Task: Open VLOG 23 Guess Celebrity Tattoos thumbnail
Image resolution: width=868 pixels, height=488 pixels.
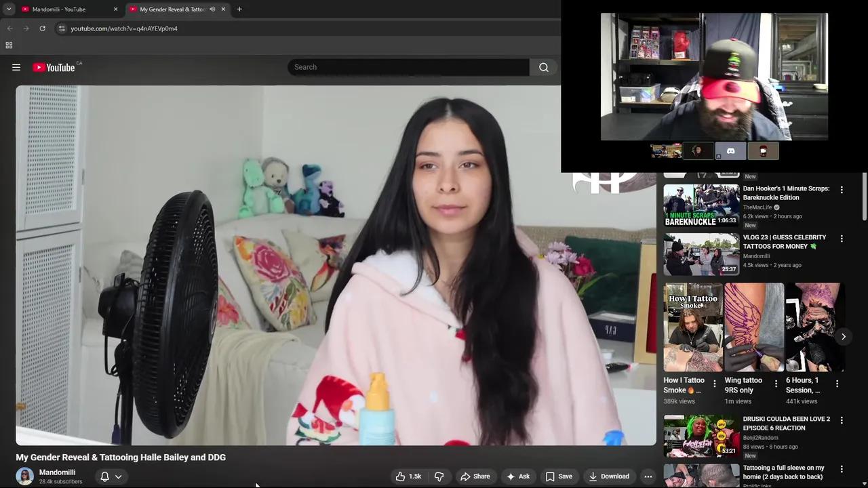Action: pos(701,254)
